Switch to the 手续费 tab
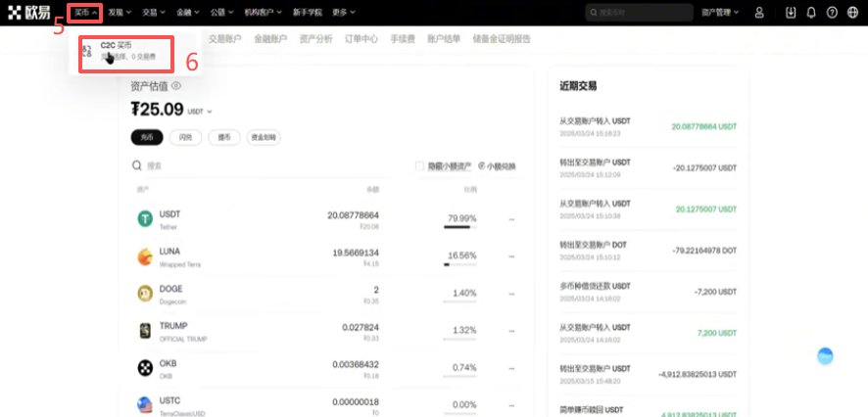The height and width of the screenshot is (417, 868). point(403,39)
